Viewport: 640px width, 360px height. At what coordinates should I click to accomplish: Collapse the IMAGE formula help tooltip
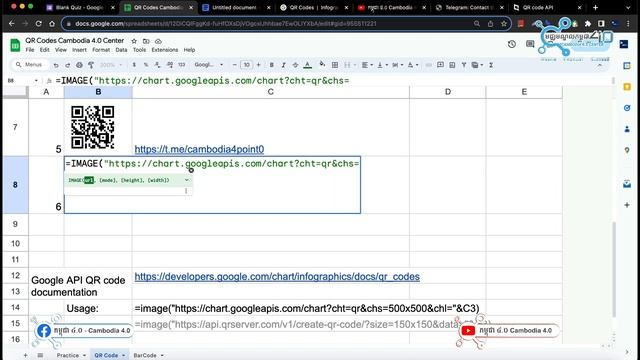[187, 180]
